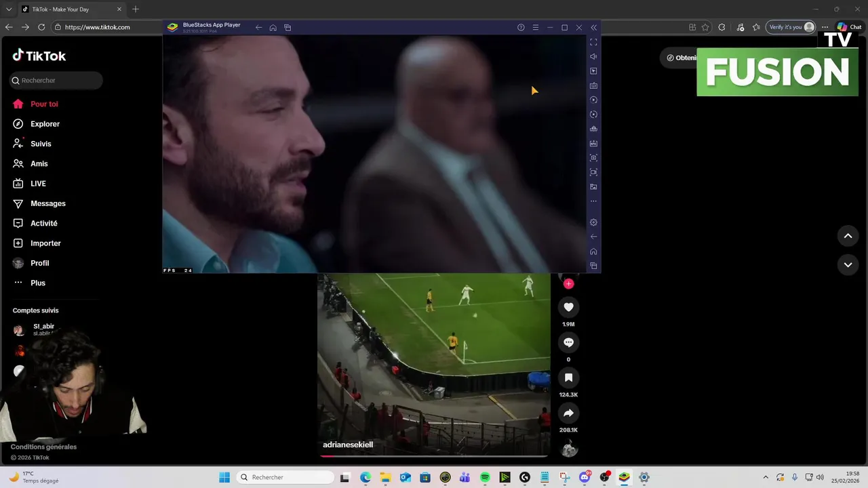The height and width of the screenshot is (488, 868).
Task: Open BlueStacks keyboard game controls icon
Action: [x=593, y=86]
